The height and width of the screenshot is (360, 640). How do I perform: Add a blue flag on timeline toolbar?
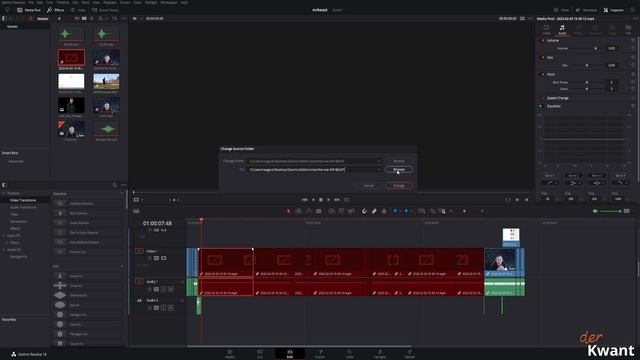click(395, 211)
